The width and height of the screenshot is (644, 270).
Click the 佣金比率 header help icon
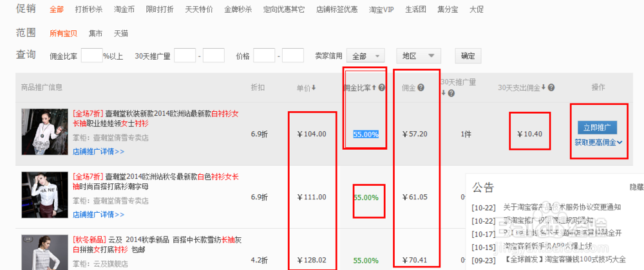point(381,87)
